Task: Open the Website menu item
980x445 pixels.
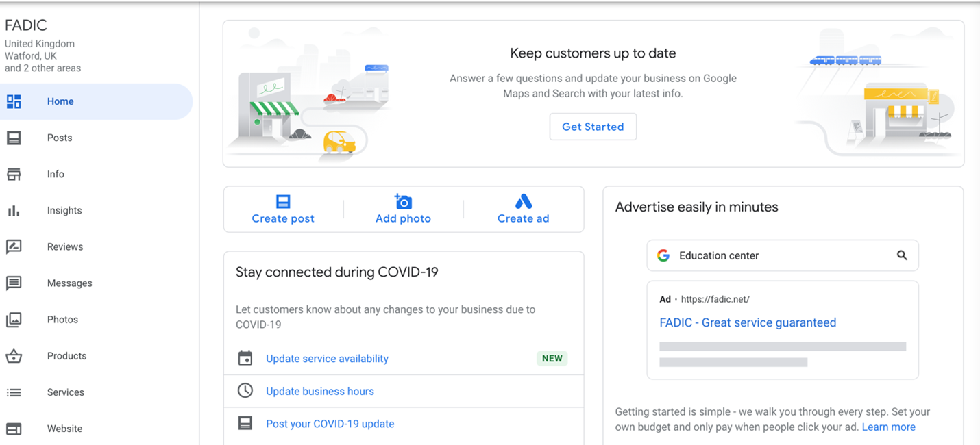Action: [x=64, y=429]
